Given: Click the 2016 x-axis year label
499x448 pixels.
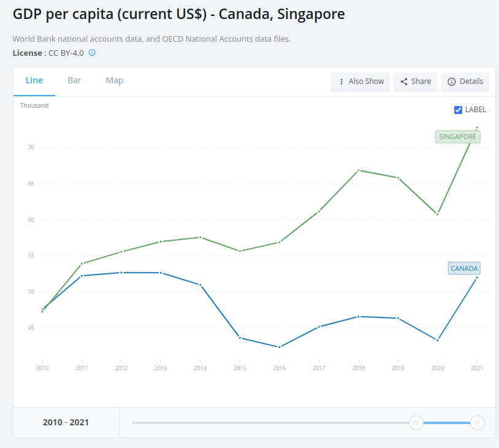Looking at the screenshot, I should click(x=280, y=368).
